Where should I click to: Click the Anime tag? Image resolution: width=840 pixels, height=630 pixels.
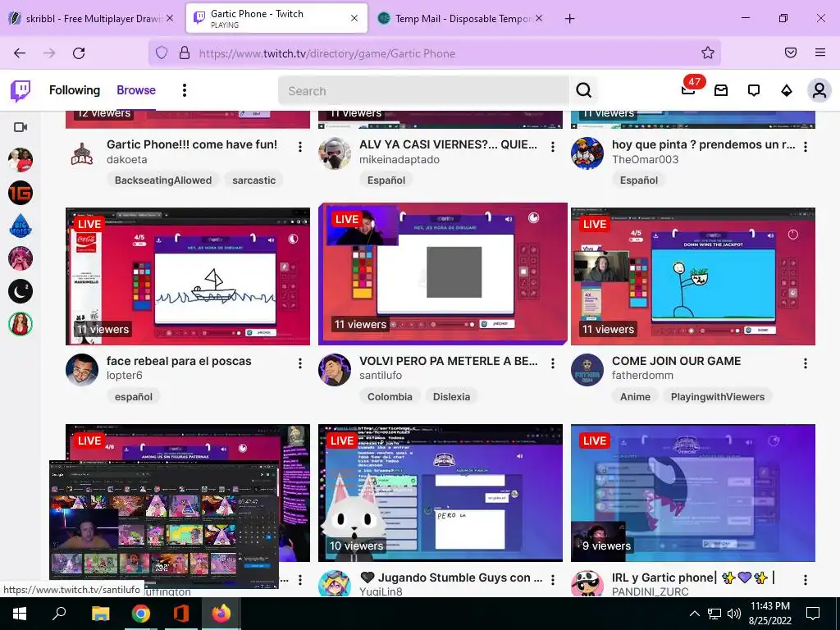pos(636,396)
